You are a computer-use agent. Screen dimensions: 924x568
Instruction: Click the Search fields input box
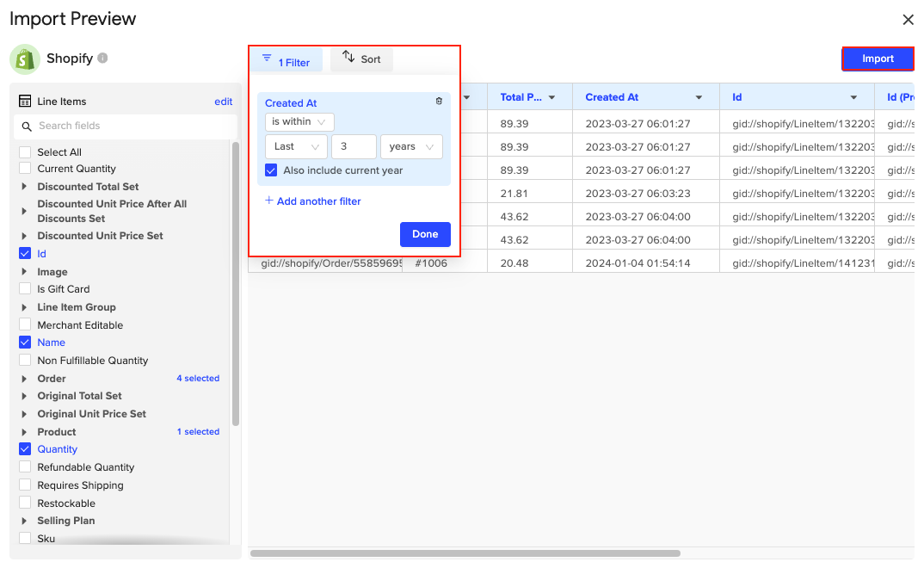coord(129,126)
